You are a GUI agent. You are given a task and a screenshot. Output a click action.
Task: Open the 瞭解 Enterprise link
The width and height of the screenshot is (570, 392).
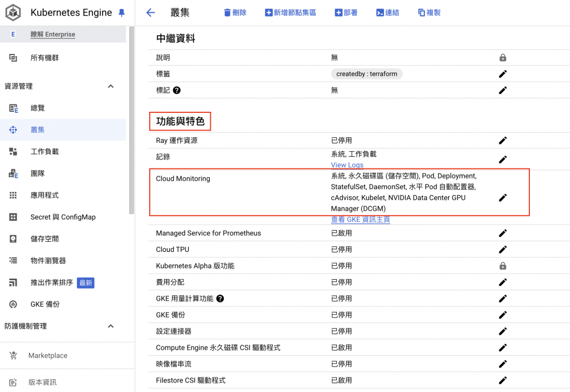53,34
